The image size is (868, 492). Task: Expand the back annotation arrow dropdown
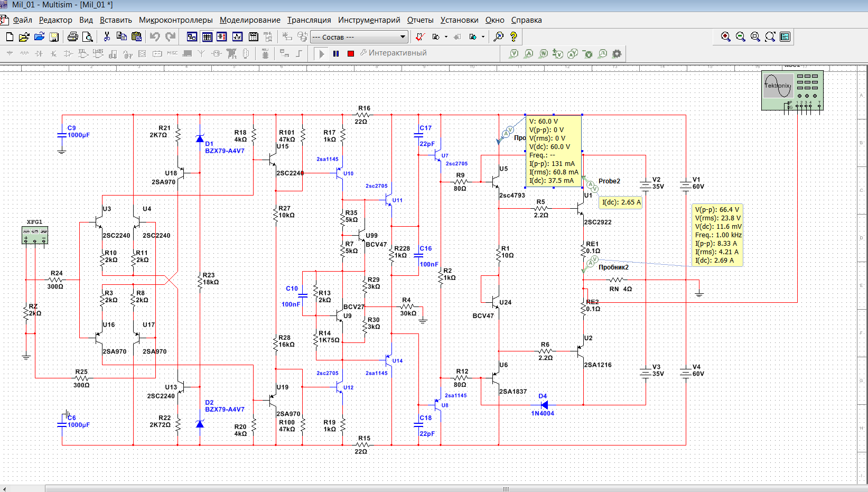pos(446,37)
